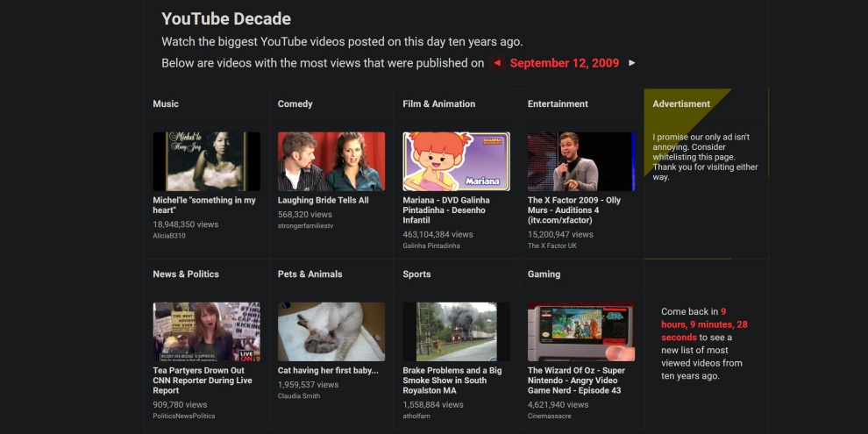Click the 1,959,537 views count
The width and height of the screenshot is (868, 434).
[x=308, y=385]
